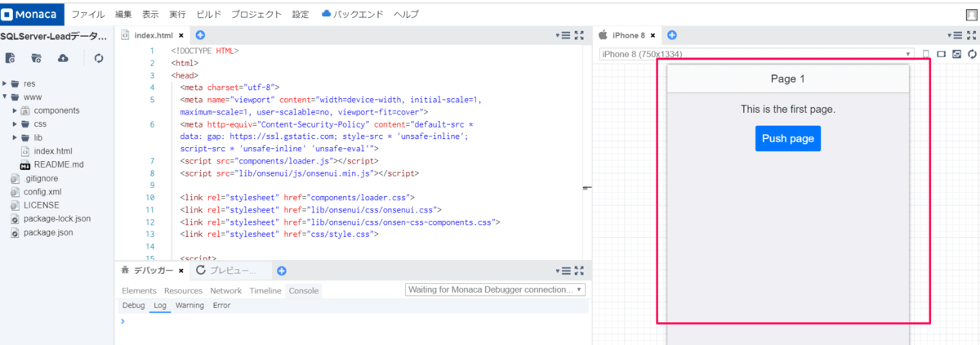Viewport: 980px width, 345px height.
Task: Reload the preview with refresh icon
Action: [972, 54]
